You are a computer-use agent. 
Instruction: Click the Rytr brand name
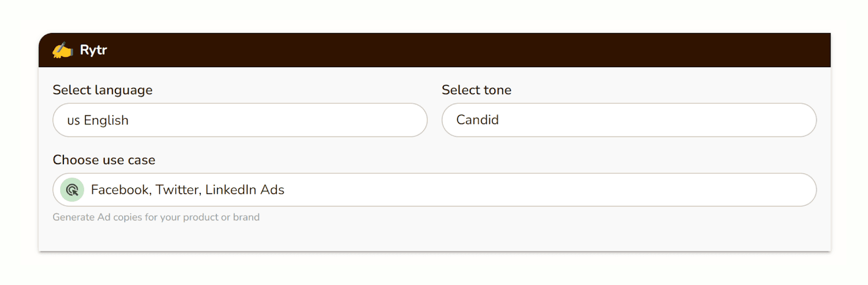point(93,50)
